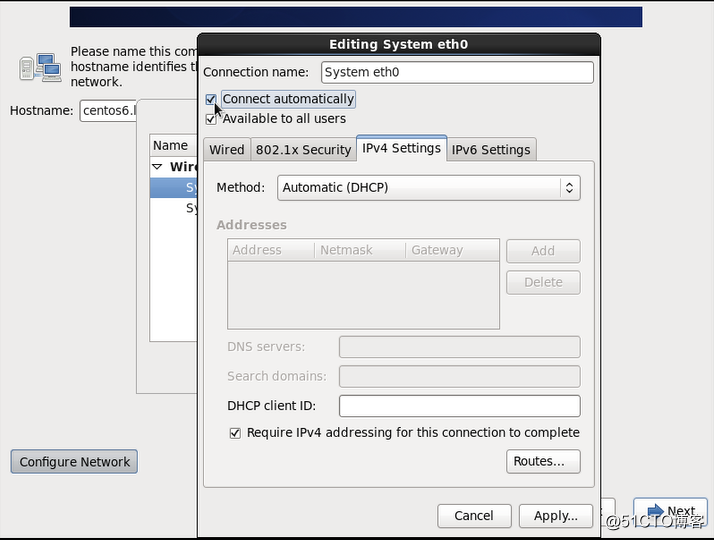This screenshot has height=540, width=714.
Task: Click the Apply... button
Action: coord(556,516)
